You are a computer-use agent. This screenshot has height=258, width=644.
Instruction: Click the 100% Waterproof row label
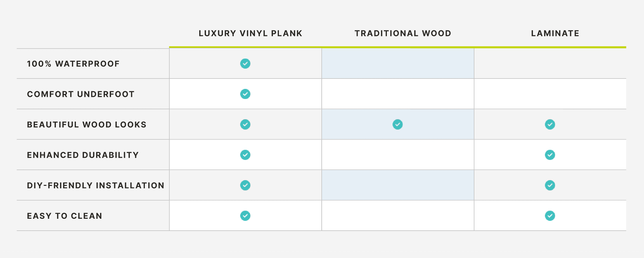pos(73,64)
